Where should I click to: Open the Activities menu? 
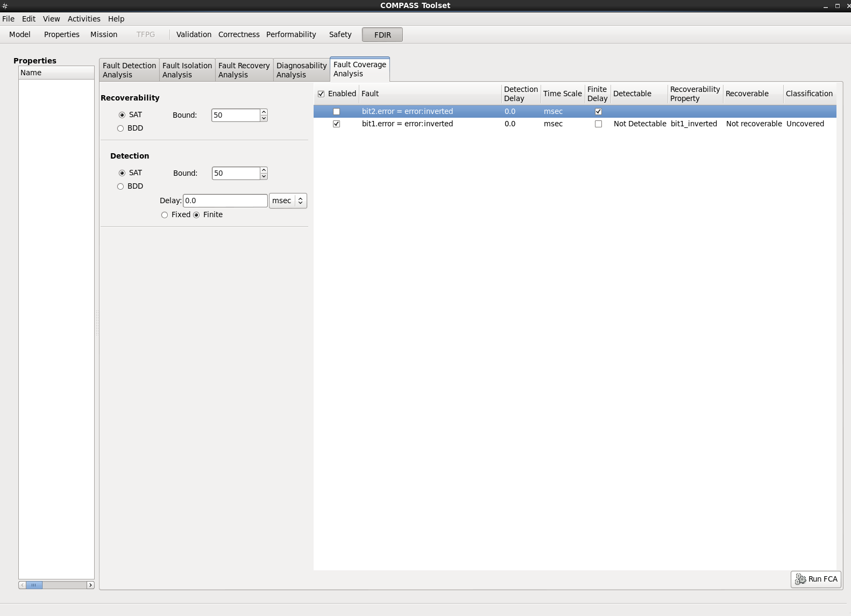pyautogui.click(x=84, y=19)
